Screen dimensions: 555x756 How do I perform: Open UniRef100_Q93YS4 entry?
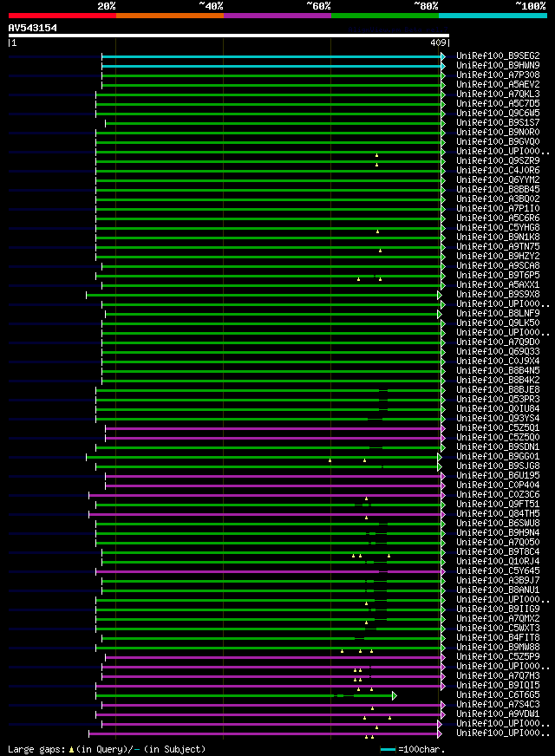498,418
